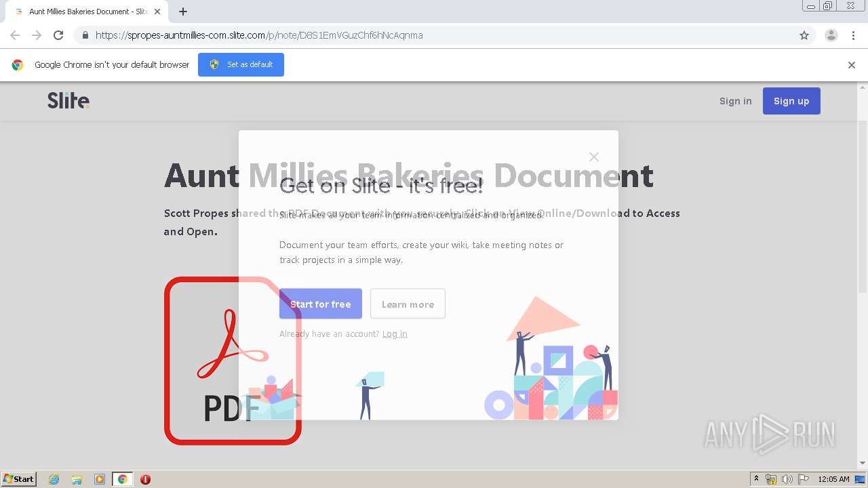Image resolution: width=868 pixels, height=488 pixels.
Task: Click the system clock 12:05 AM
Action: [833, 479]
